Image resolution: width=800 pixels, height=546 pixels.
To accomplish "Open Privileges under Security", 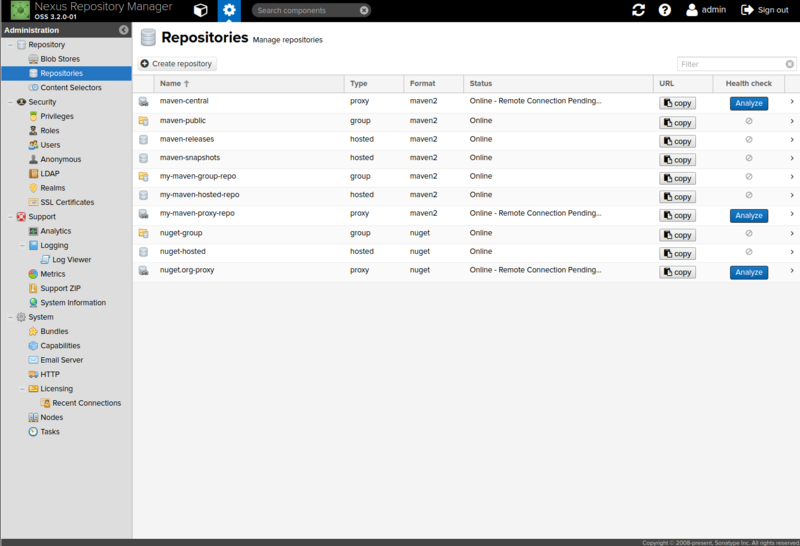I will tap(57, 116).
